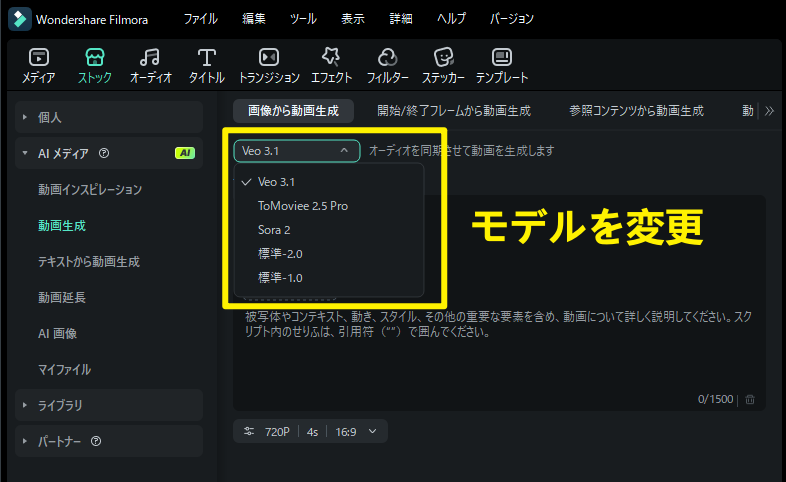Viewport: 786px width, 482px height.
Task: Click the settings sliders icon beside 720P
Action: coord(249,431)
